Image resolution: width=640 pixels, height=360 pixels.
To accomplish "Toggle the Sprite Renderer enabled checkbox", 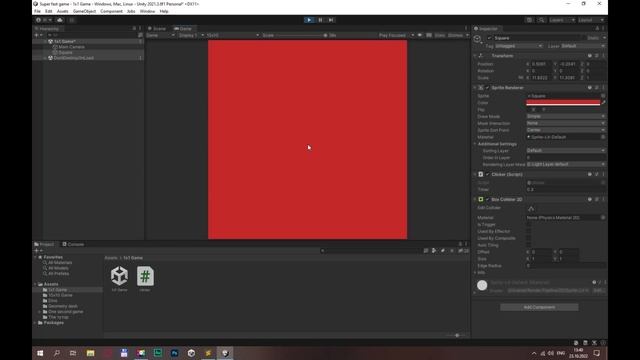I will (487, 88).
